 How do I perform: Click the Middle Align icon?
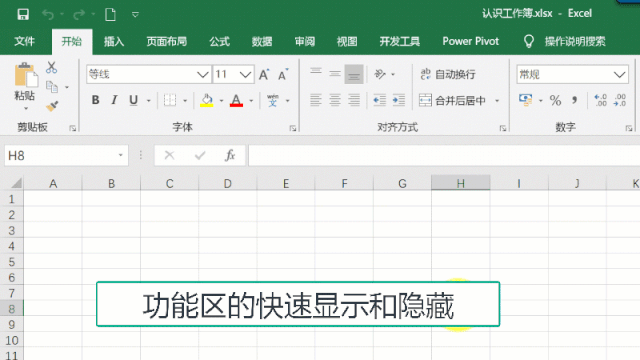point(335,74)
